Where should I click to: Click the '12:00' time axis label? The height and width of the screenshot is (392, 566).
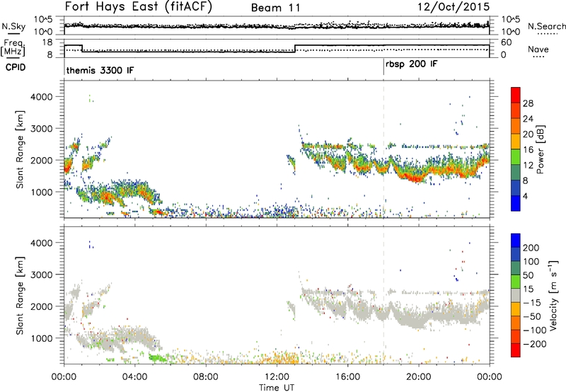tap(277, 377)
